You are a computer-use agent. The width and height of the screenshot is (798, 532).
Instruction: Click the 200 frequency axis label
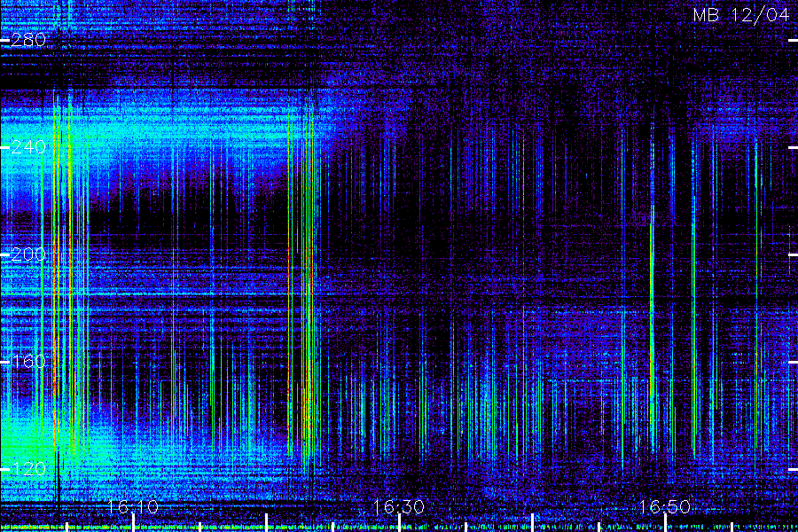[28, 254]
